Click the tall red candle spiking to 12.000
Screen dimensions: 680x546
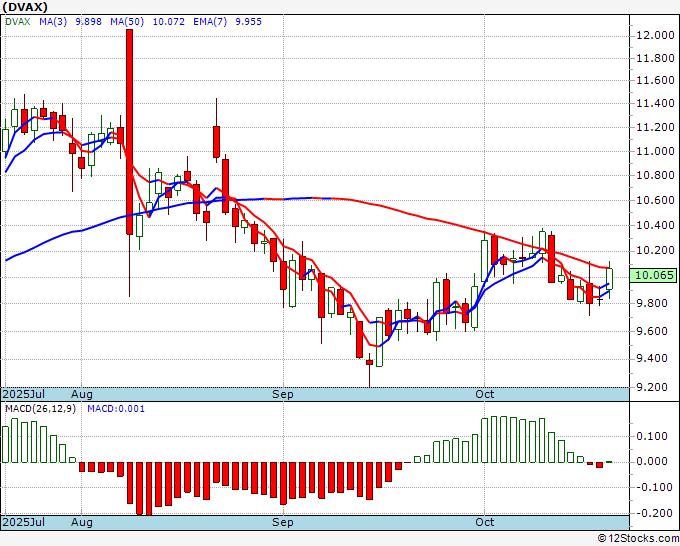pyautogui.click(x=129, y=132)
